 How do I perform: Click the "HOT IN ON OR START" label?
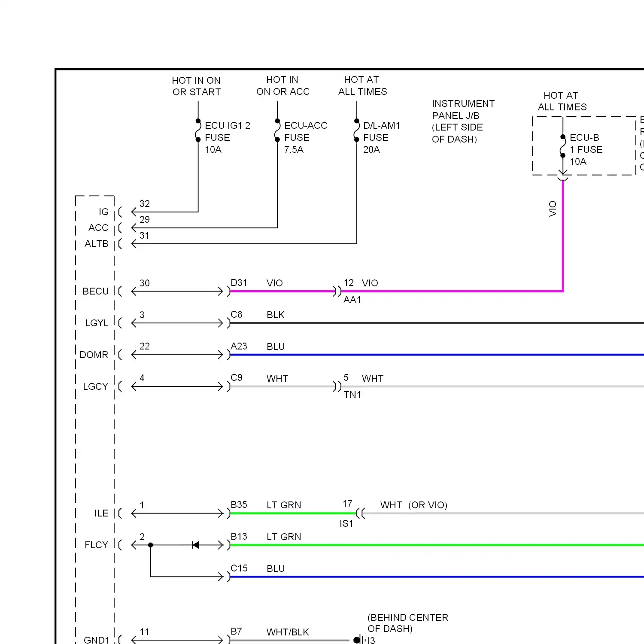click(x=196, y=86)
